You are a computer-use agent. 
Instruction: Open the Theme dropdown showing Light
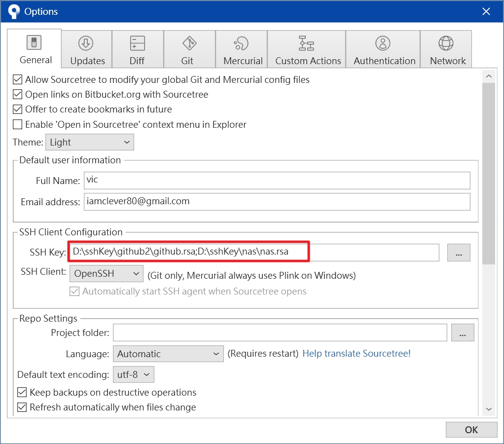click(x=90, y=142)
